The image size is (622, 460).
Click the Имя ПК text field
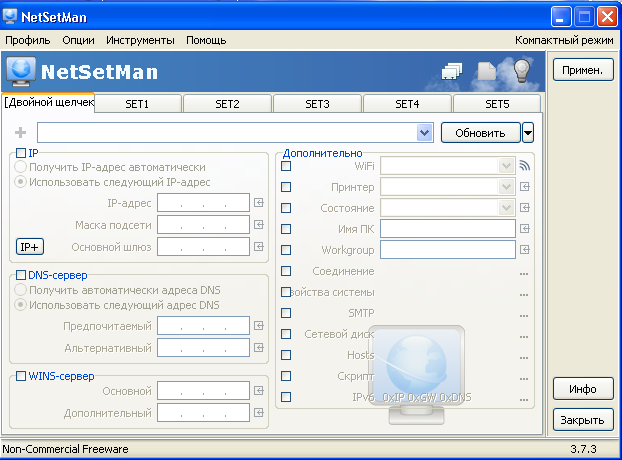[x=448, y=229]
